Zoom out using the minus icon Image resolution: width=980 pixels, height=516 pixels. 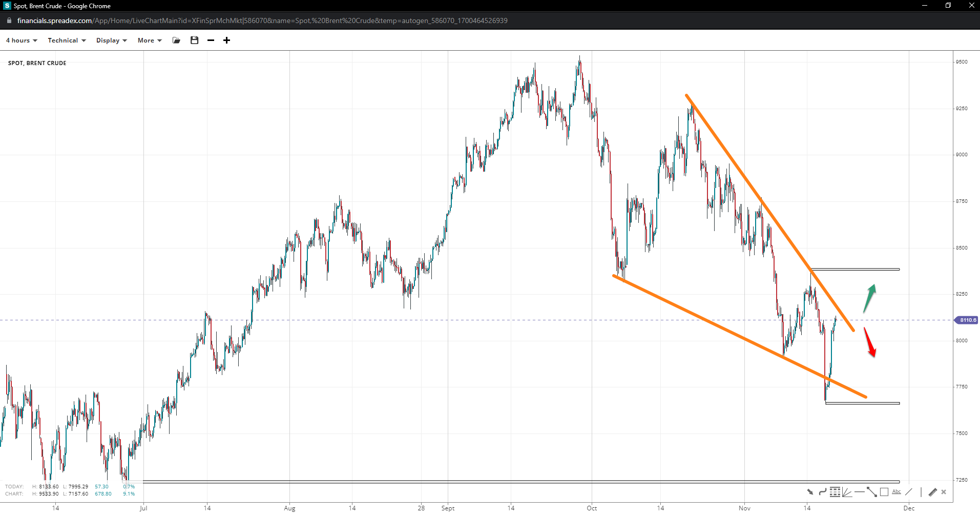tap(211, 40)
